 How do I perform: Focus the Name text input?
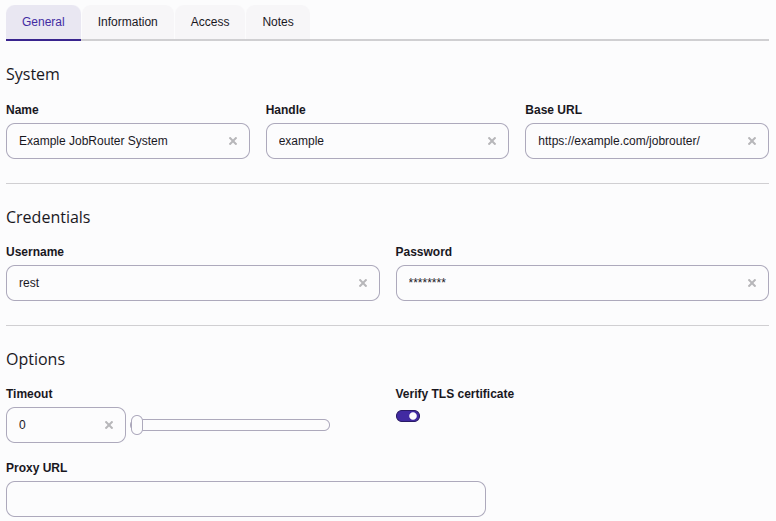point(115,141)
